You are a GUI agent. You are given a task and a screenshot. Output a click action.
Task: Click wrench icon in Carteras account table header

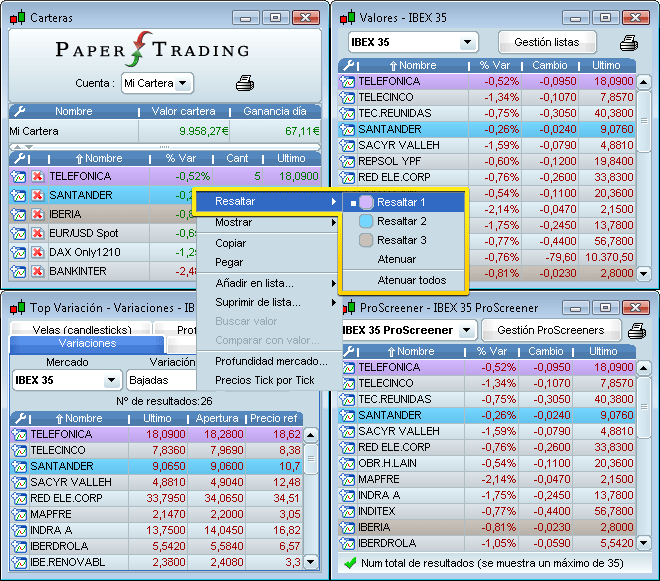pyautogui.click(x=20, y=112)
